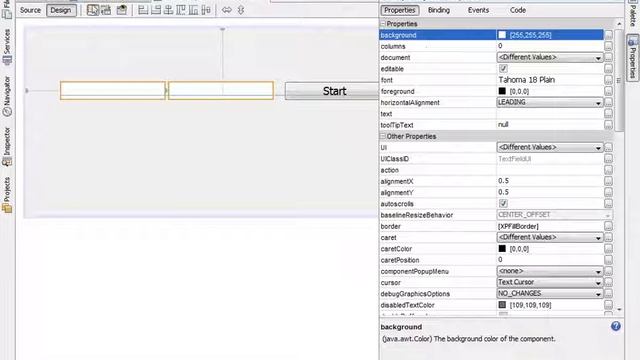The width and height of the screenshot is (640, 360).
Task: Activate Selection Mode tool in designer toolbar
Action: pyautogui.click(x=93, y=10)
